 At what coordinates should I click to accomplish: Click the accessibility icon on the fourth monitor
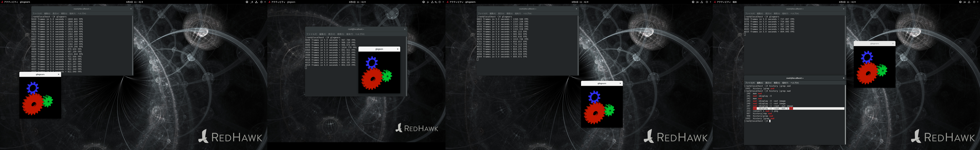click(x=960, y=2)
